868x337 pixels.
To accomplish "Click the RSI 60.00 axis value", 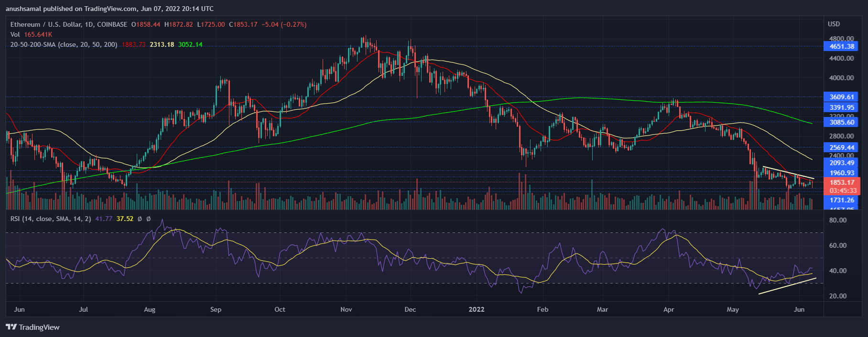I will (x=838, y=245).
